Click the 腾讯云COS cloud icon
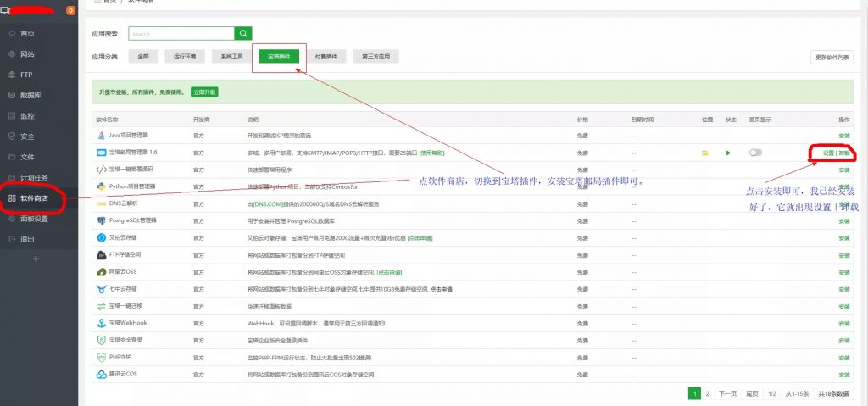Viewport: 868px width, 406px height. click(x=101, y=374)
